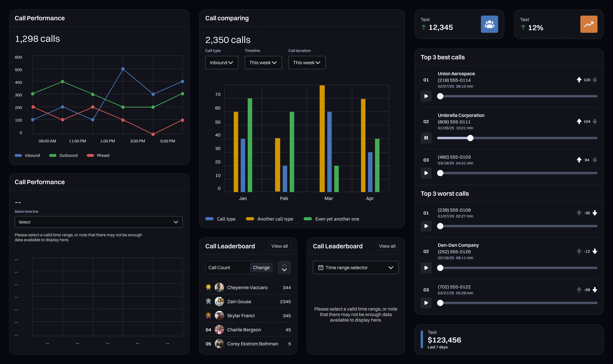Screen dimensions: 613x364
Task: Upvote the Umbrella Corporation call
Action: (x=579, y=121)
